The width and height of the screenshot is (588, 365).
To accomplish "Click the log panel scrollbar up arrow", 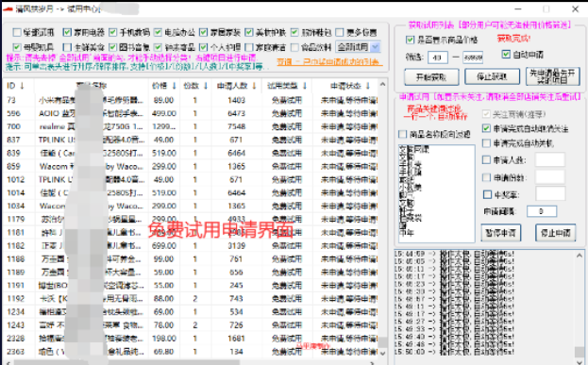I will click(x=580, y=256).
